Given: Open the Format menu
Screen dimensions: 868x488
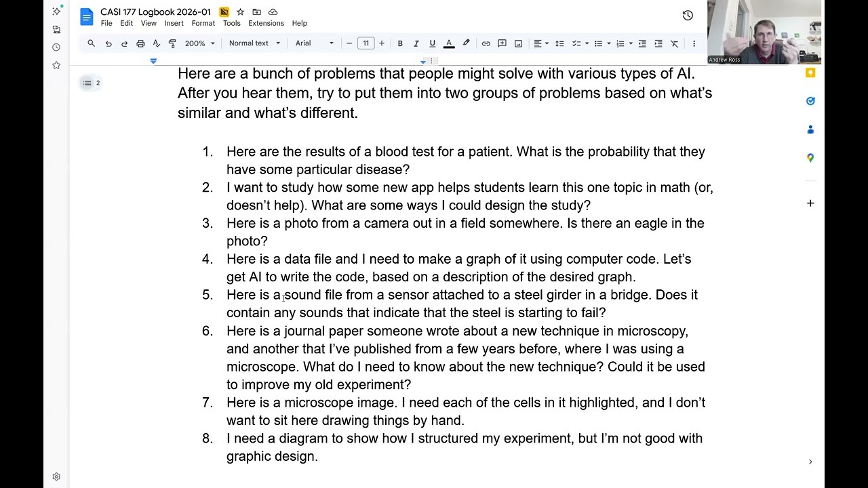Looking at the screenshot, I should coord(203,23).
